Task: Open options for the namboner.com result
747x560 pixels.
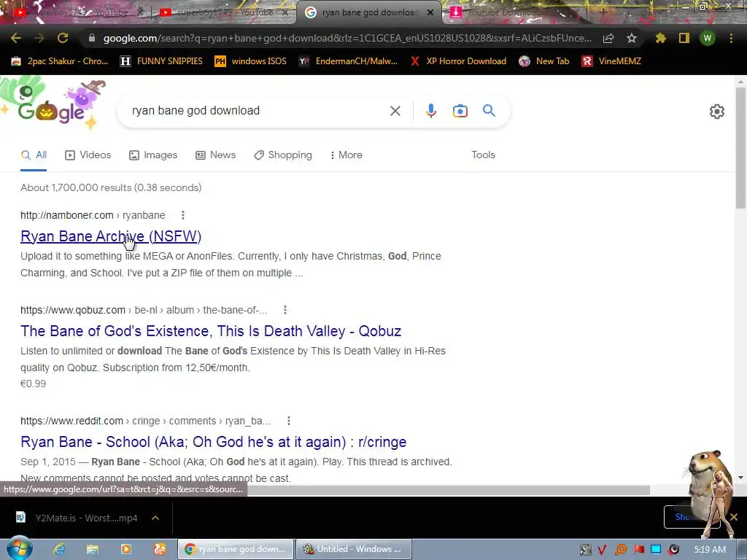Action: point(183,215)
